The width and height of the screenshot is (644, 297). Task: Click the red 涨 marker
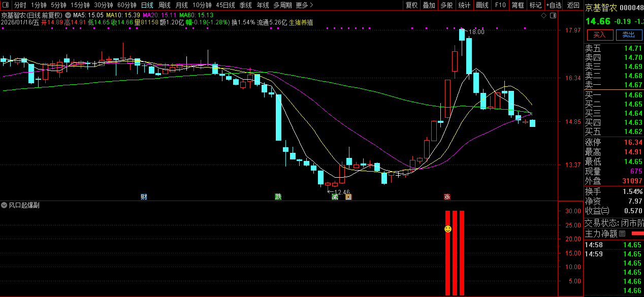coord(447,196)
